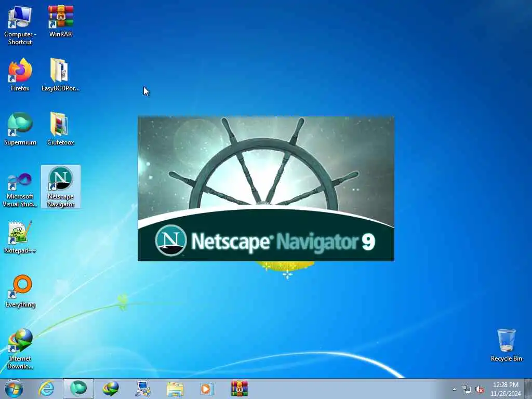Select the Recycle Bin icon
The image size is (532, 399).
(506, 345)
